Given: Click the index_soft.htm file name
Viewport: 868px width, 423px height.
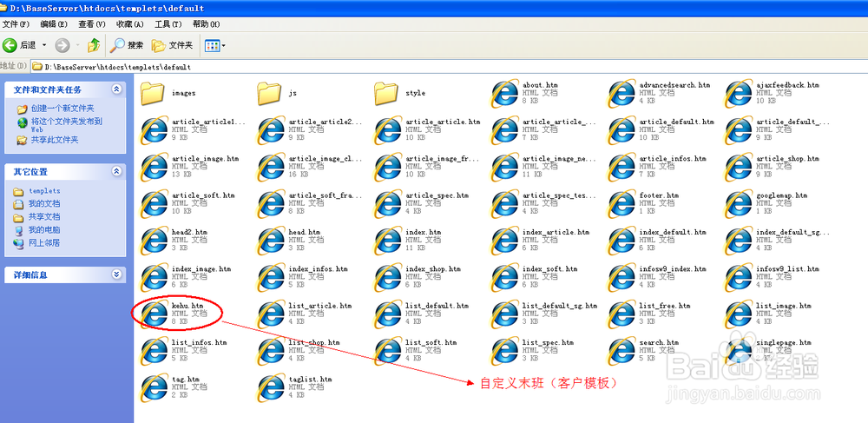Looking at the screenshot, I should (x=549, y=269).
